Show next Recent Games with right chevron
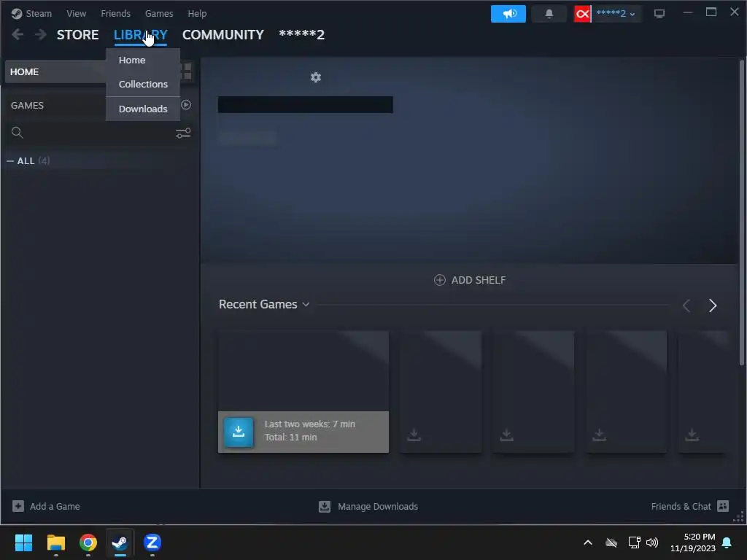 [x=712, y=306]
